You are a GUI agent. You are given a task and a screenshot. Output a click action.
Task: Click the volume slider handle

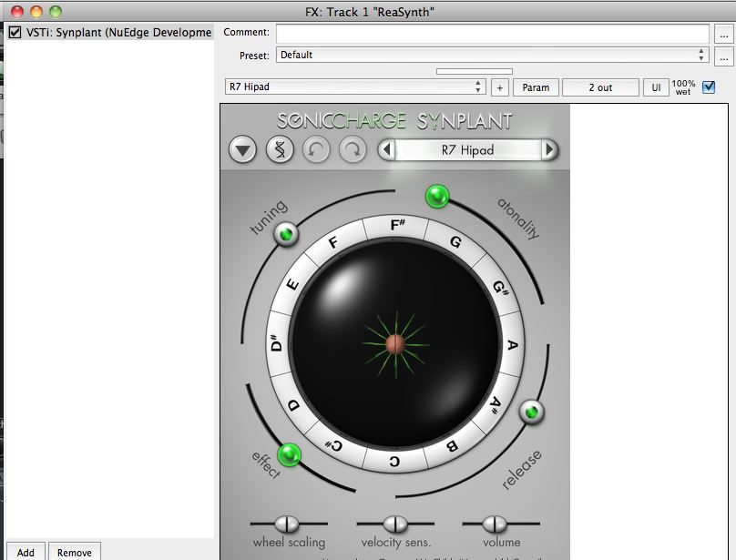[x=495, y=524]
